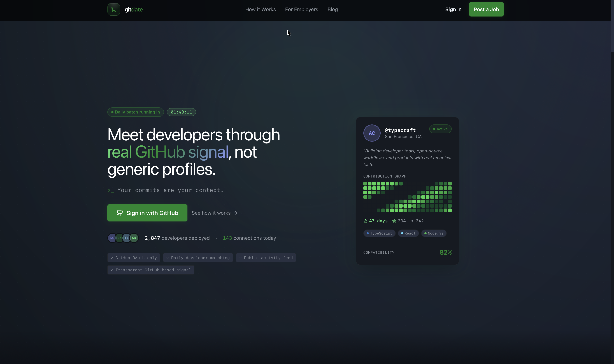614x364 pixels.
Task: Click the terminal prompt symbol
Action: [x=111, y=190]
